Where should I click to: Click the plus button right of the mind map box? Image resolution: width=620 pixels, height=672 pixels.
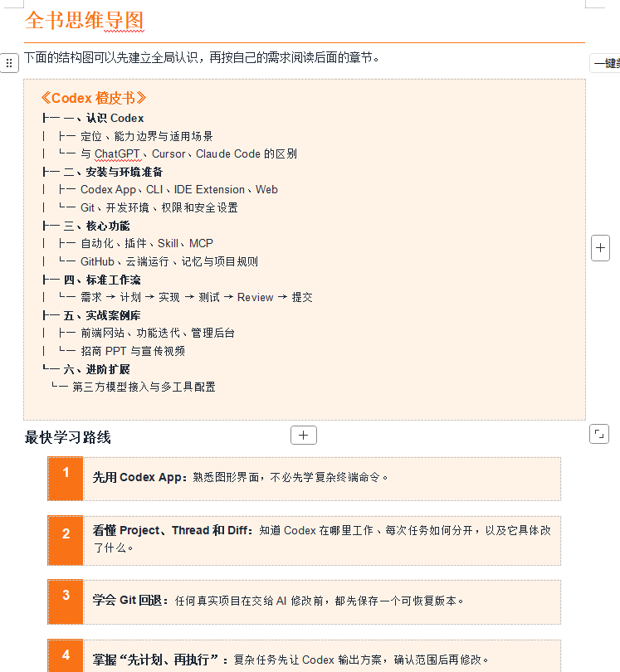[600, 248]
